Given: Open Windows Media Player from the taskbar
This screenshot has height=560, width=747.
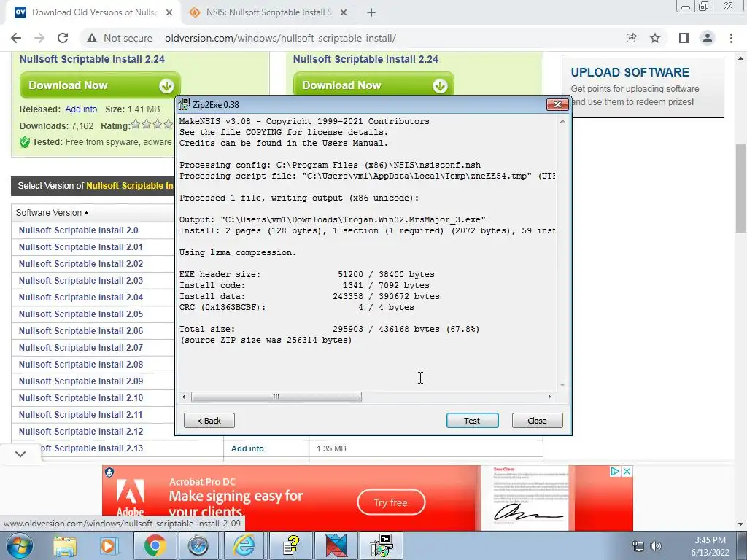Looking at the screenshot, I should [109, 545].
